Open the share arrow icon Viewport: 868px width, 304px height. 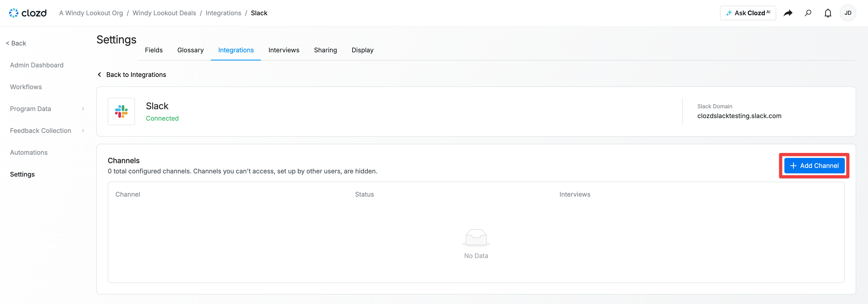788,13
